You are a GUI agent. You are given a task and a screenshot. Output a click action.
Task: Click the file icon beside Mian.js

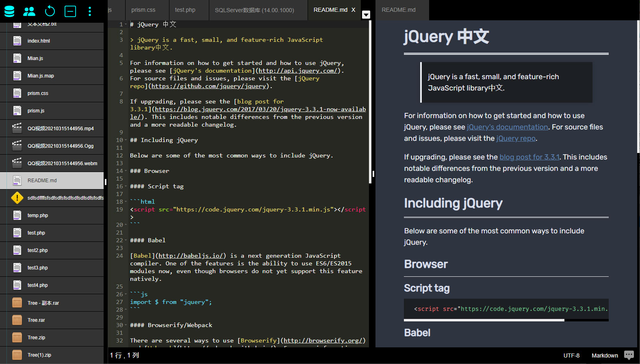(x=17, y=58)
